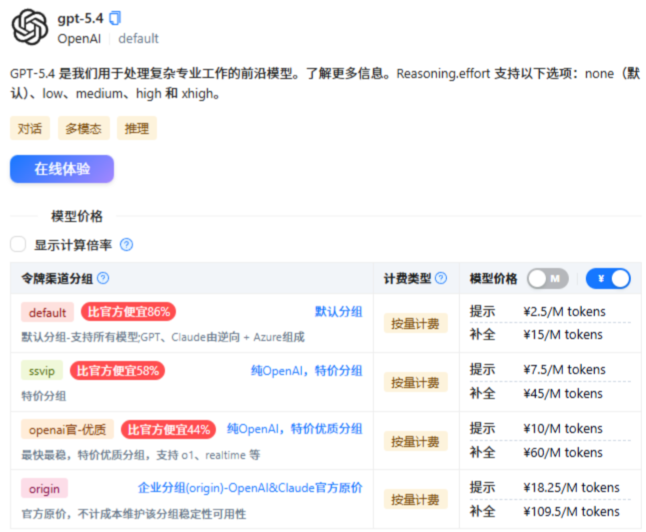
Task: Click the 比官方便宜86% badge
Action: pyautogui.click(x=129, y=312)
